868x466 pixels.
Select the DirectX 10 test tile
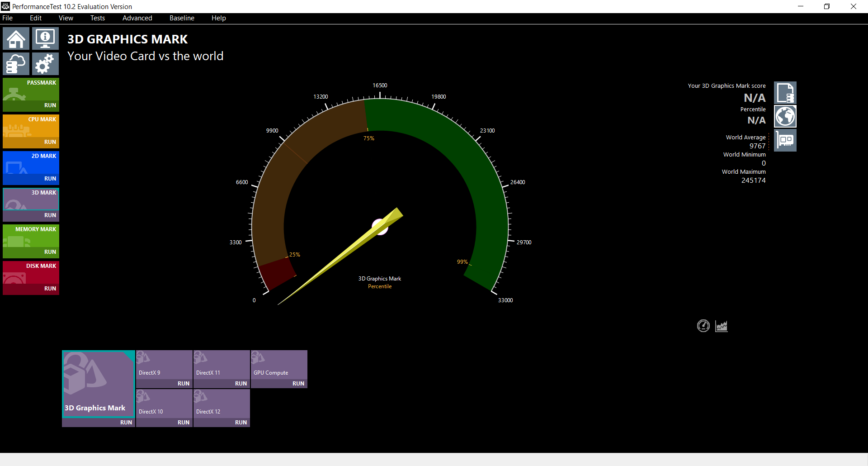pos(164,403)
